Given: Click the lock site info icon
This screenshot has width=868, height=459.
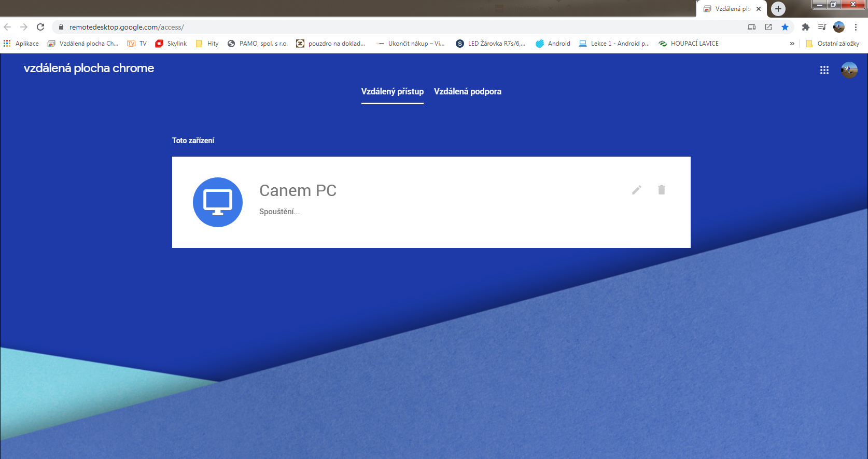Looking at the screenshot, I should pos(61,27).
